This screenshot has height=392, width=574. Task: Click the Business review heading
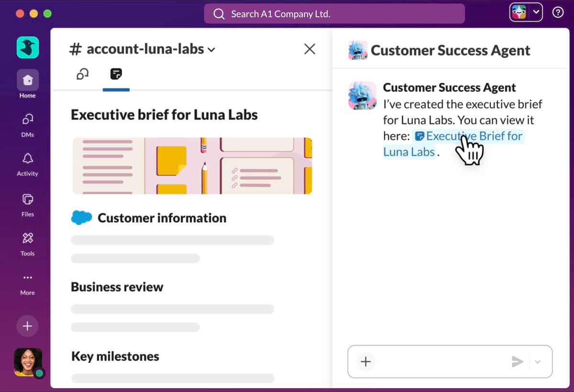pyautogui.click(x=117, y=287)
